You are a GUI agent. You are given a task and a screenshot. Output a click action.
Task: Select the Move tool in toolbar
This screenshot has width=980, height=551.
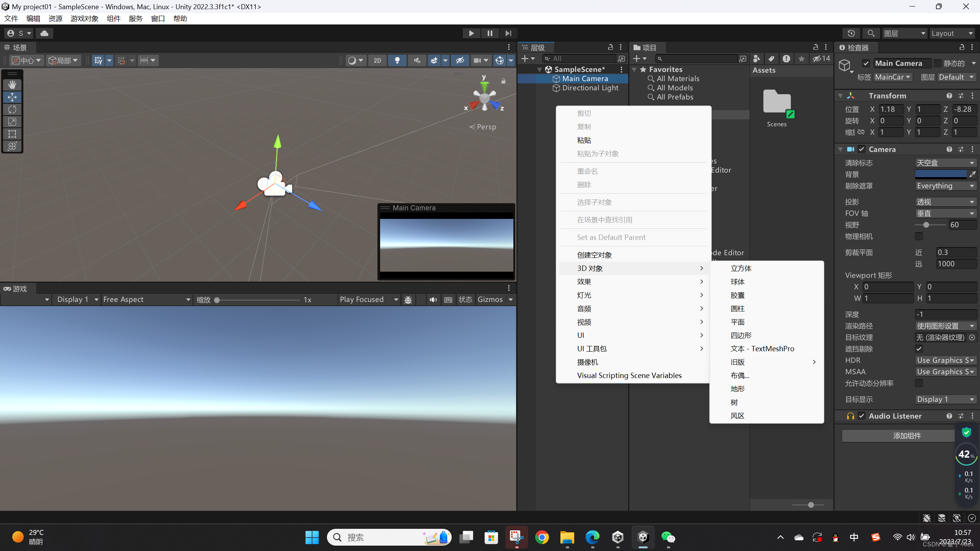12,96
